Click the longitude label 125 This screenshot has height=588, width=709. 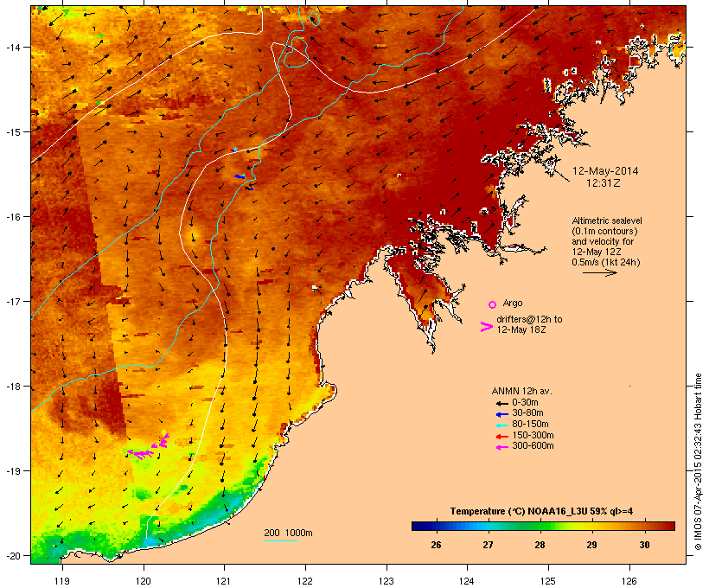coord(548,581)
